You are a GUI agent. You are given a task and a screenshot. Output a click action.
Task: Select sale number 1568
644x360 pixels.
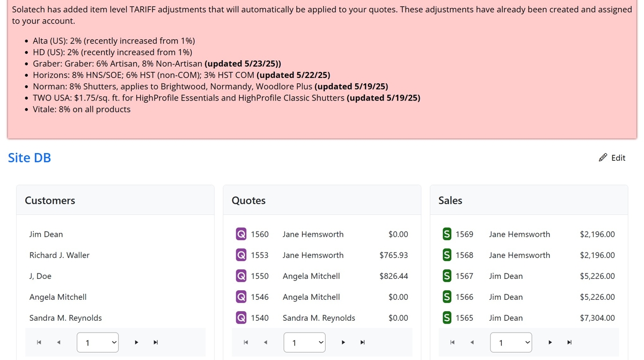point(464,255)
